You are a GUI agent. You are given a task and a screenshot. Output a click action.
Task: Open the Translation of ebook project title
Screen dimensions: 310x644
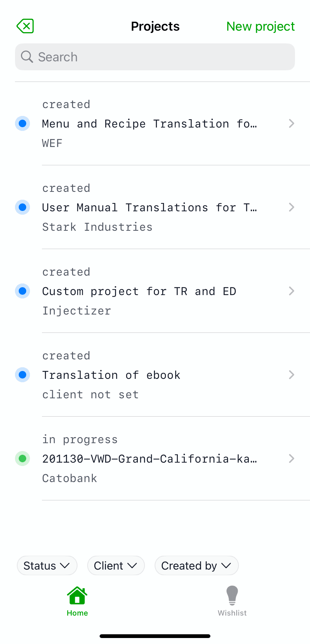tap(111, 375)
